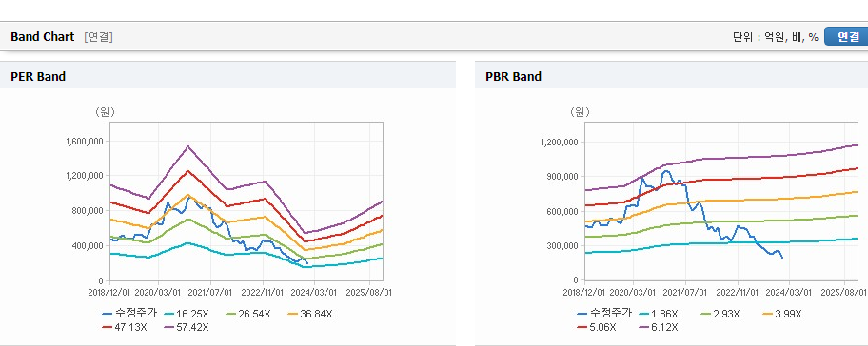Toggle the 36.84X legend entry

pyautogui.click(x=310, y=314)
